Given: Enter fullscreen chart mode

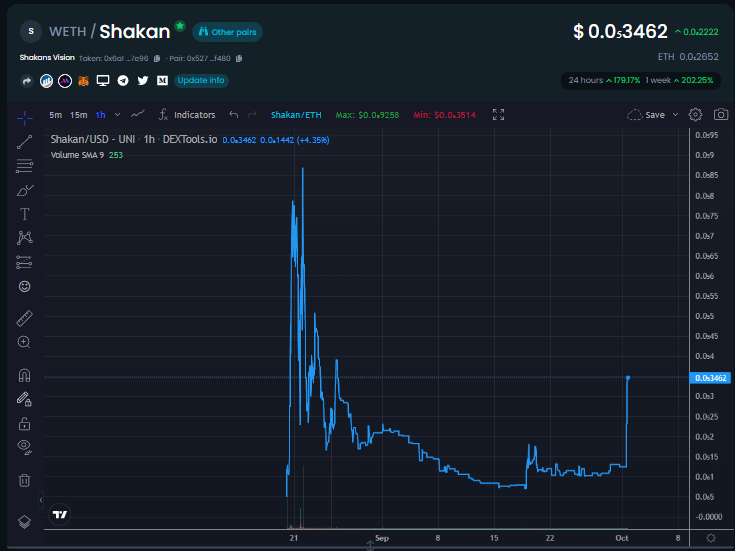Looking at the screenshot, I should [498, 114].
